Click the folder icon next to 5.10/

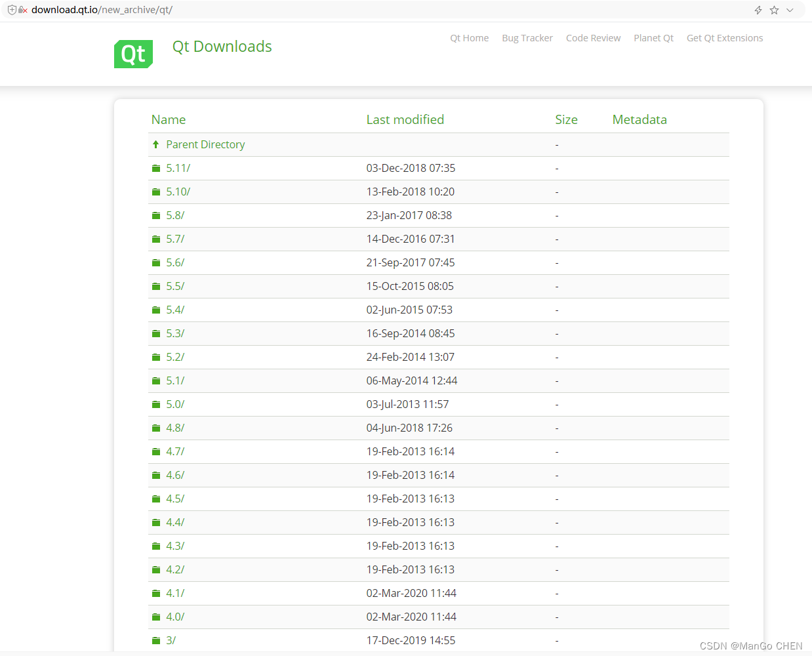click(x=156, y=192)
